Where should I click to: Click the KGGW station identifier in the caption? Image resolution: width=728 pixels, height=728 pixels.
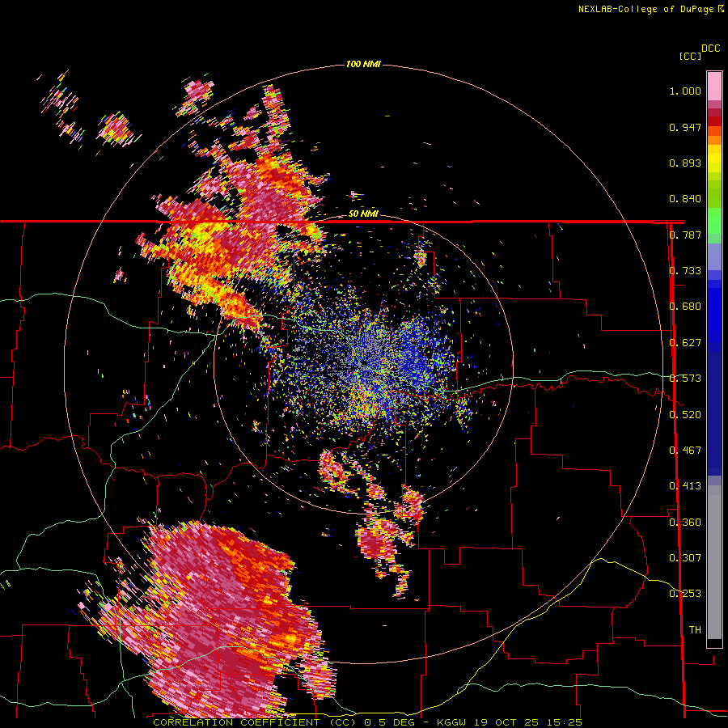pyautogui.click(x=451, y=722)
